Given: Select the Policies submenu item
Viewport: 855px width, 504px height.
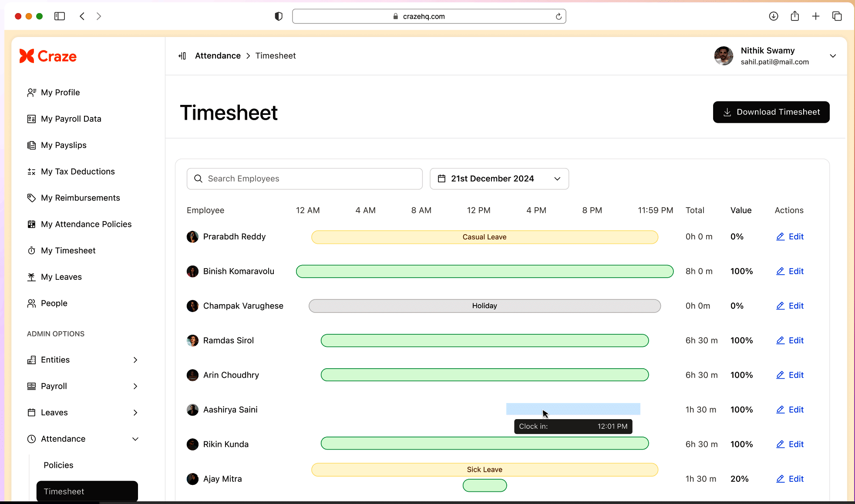Looking at the screenshot, I should click(58, 465).
